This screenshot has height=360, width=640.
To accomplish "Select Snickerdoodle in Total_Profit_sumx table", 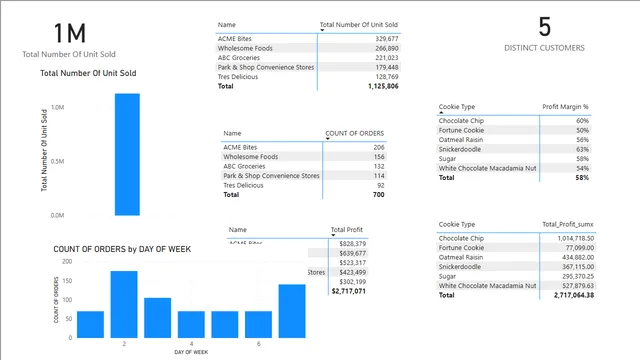I will click(460, 267).
